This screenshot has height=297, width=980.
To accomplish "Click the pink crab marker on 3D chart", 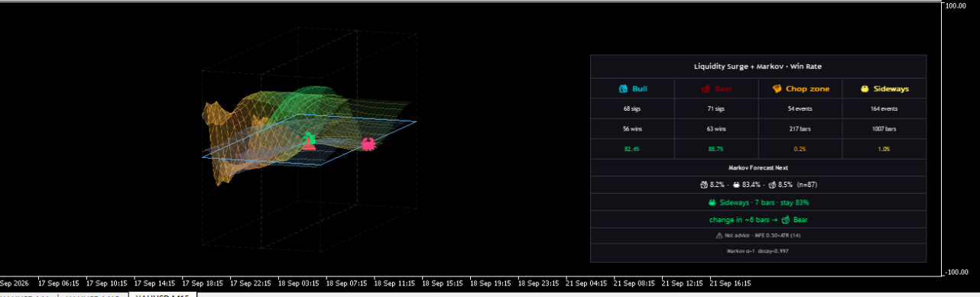I will (x=368, y=144).
